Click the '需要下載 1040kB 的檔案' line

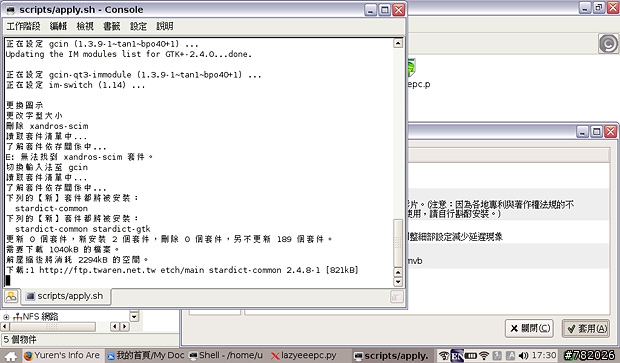click(62, 249)
